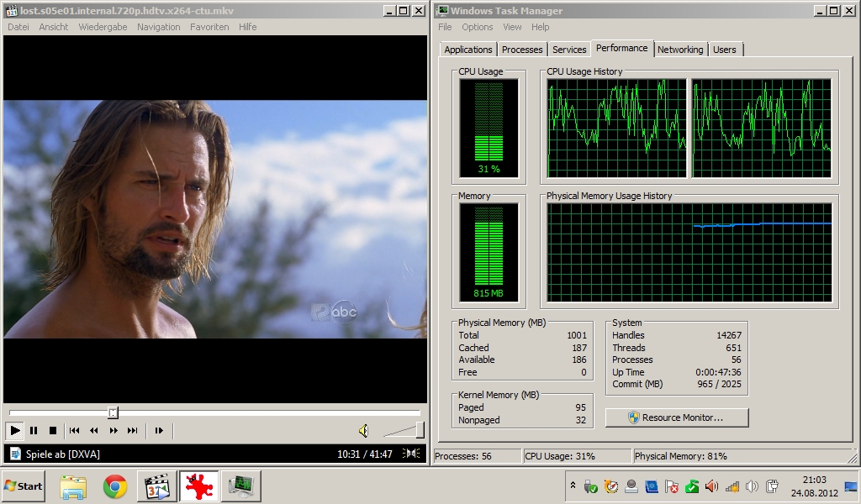Image resolution: width=861 pixels, height=504 pixels.
Task: Click the frame-step button in player
Action: (x=158, y=431)
